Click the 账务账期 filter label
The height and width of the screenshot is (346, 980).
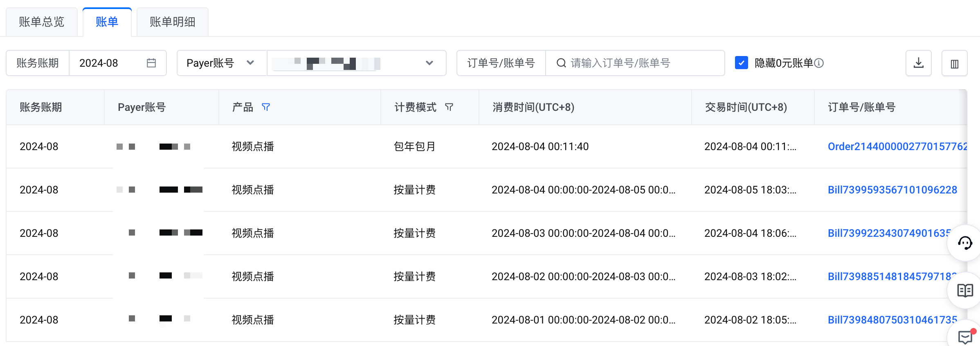point(38,63)
